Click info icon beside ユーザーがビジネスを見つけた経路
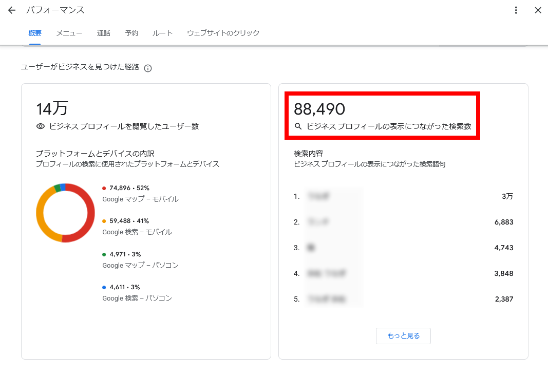This screenshot has height=392, width=548. (x=148, y=68)
